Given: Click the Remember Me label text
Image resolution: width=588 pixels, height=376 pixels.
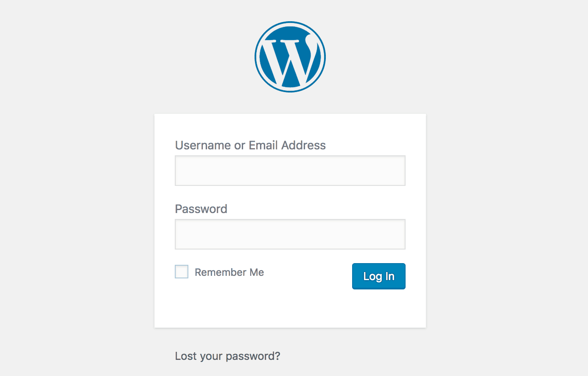Looking at the screenshot, I should (x=229, y=272).
